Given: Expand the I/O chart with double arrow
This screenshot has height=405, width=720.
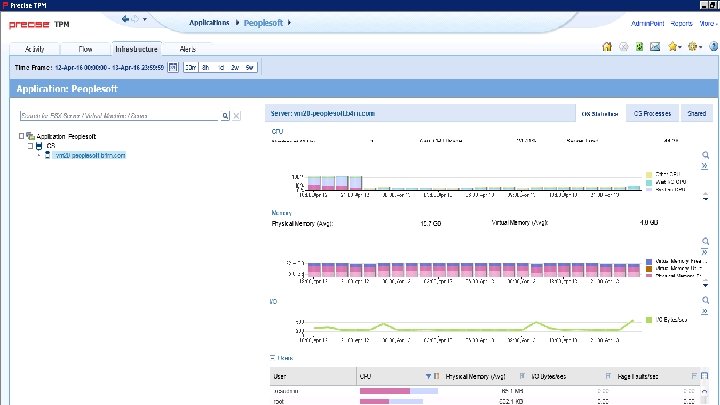Looking at the screenshot, I should [704, 312].
